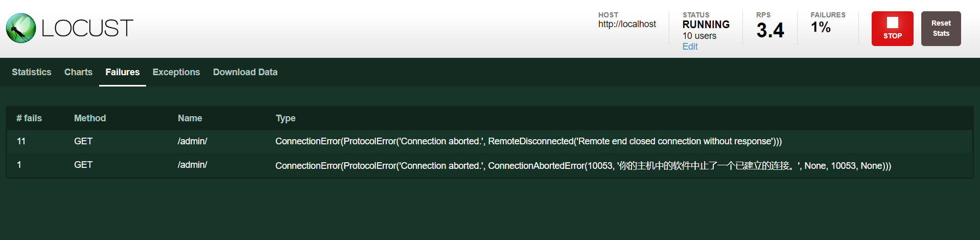Screen dimensions: 980x240
Task: Switch to the Charts tab
Action: [x=78, y=72]
